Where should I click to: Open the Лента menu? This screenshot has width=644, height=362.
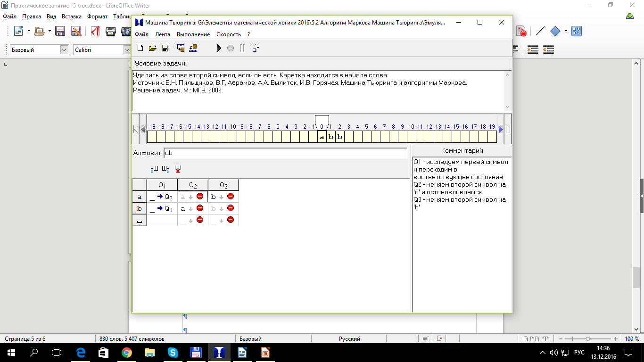pyautogui.click(x=163, y=34)
